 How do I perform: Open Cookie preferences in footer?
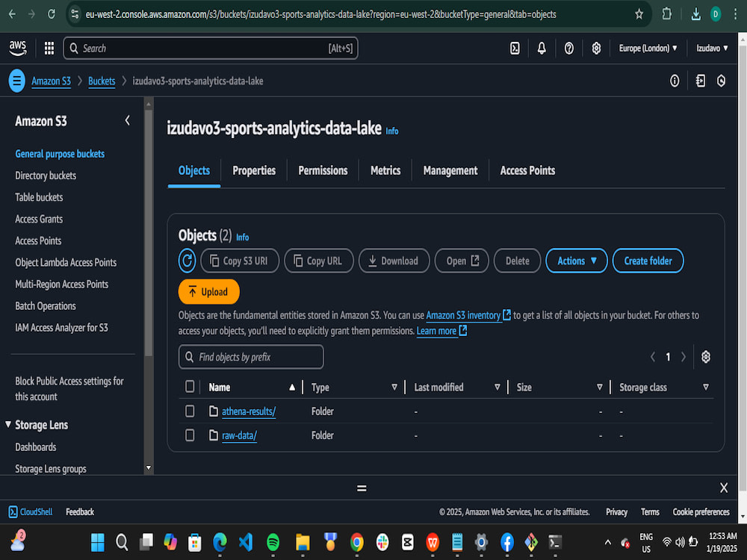tap(701, 512)
